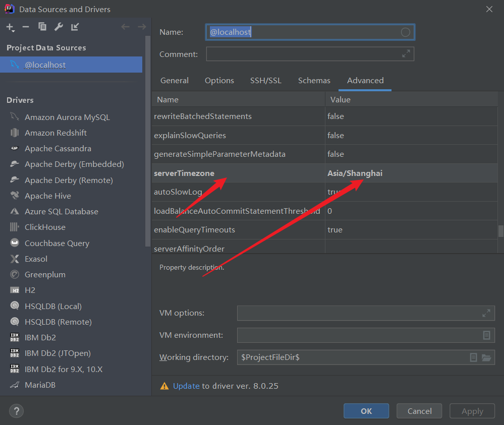Open the Schemas tab

pos(314,80)
